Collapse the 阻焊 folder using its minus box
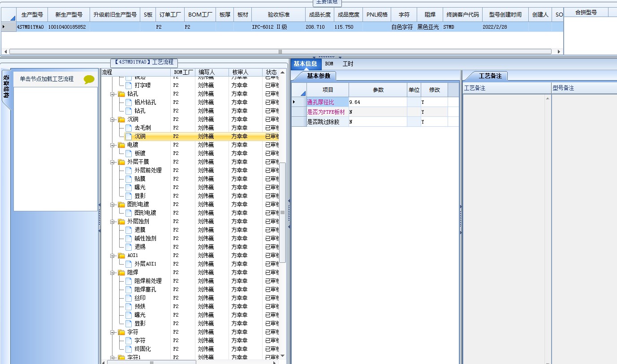Screen dimensions: 617x364 (112, 273)
